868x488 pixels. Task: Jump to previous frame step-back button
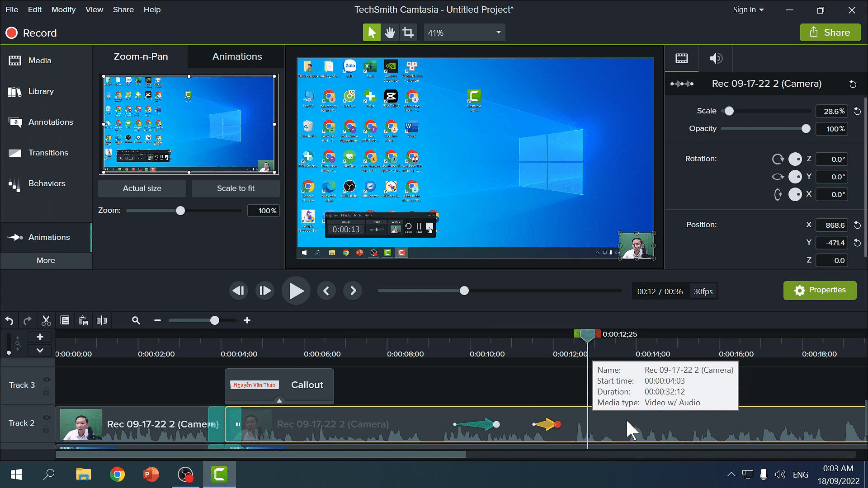click(238, 291)
